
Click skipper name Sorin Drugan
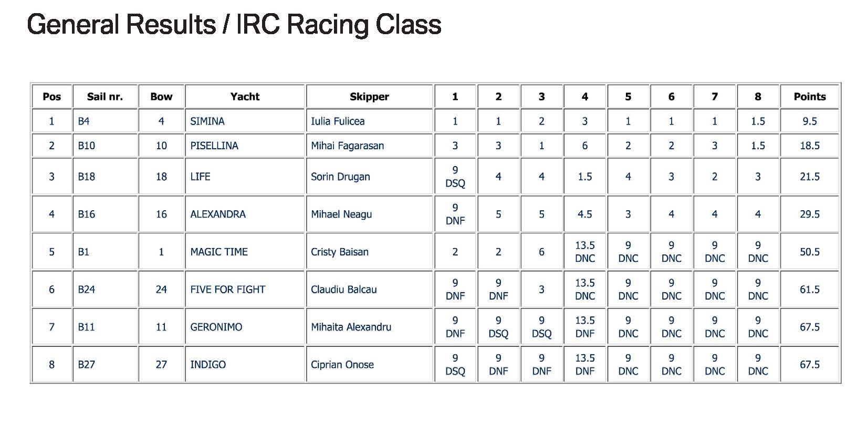[x=340, y=177]
